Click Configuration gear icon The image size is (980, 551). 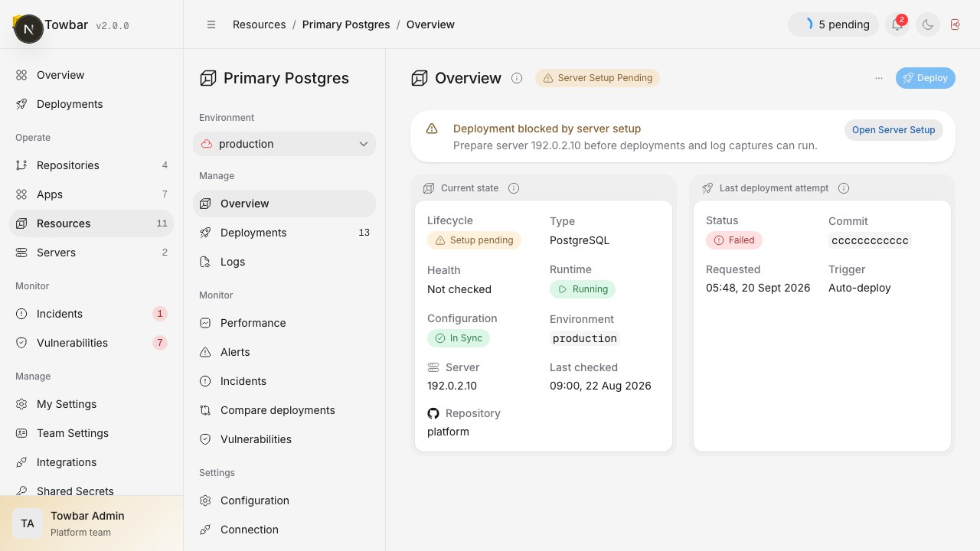click(x=205, y=500)
